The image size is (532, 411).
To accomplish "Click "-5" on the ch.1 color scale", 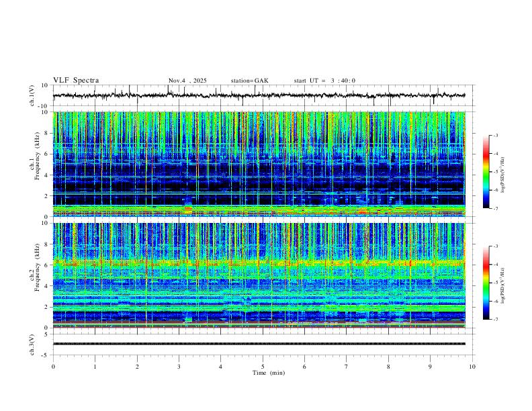I will point(496,172).
